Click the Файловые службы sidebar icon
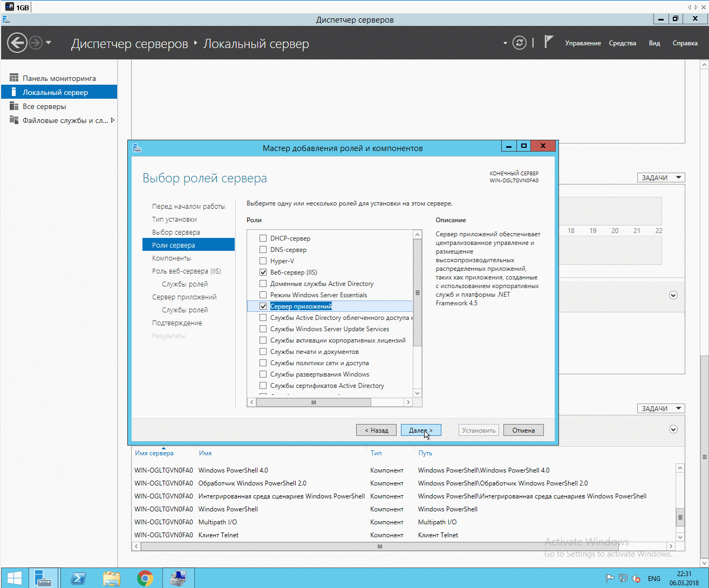The width and height of the screenshot is (709, 588). pyautogui.click(x=14, y=120)
